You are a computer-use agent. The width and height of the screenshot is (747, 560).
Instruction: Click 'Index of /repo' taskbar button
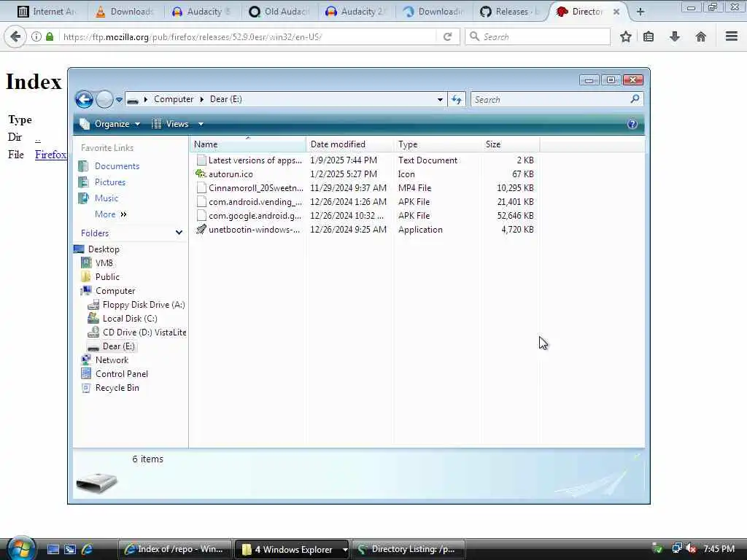click(x=174, y=549)
